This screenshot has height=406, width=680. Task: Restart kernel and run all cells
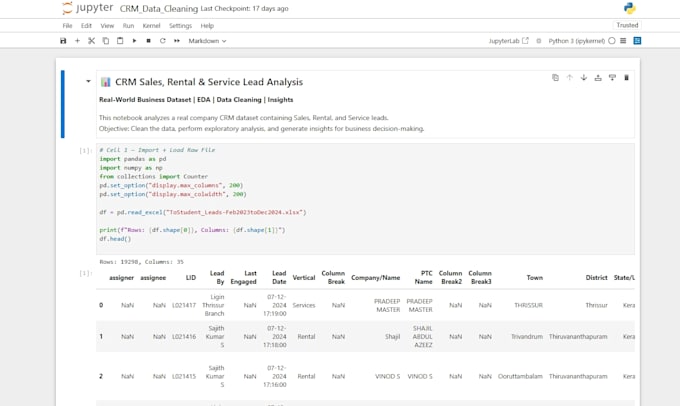177,41
